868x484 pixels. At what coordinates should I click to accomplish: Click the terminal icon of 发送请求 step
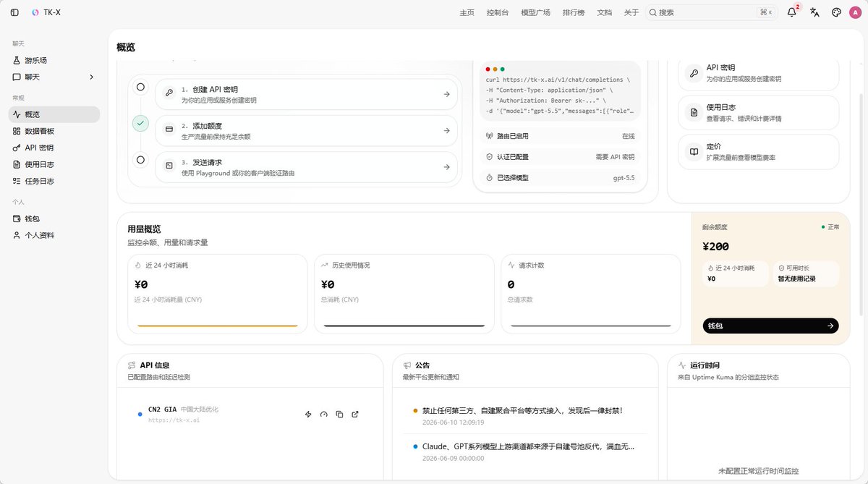click(x=169, y=166)
